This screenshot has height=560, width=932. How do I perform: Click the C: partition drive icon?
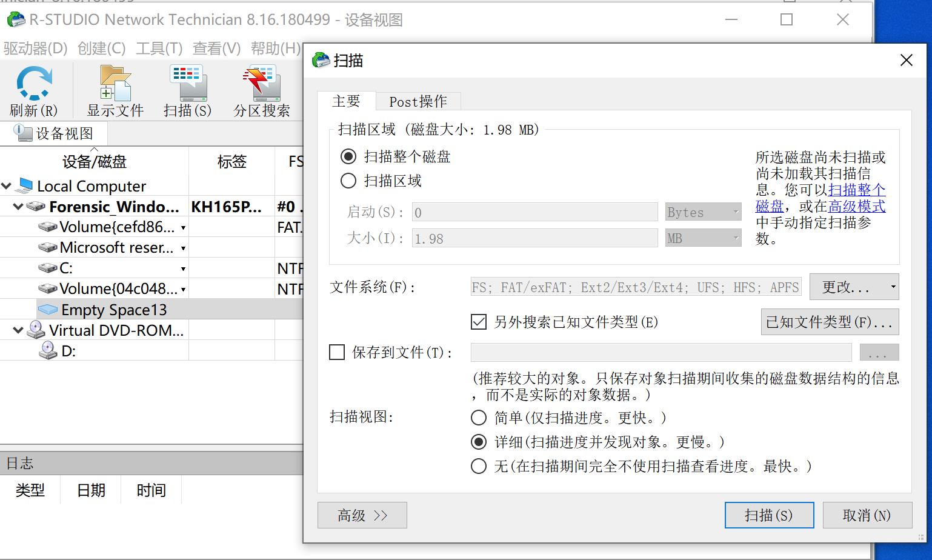48,268
